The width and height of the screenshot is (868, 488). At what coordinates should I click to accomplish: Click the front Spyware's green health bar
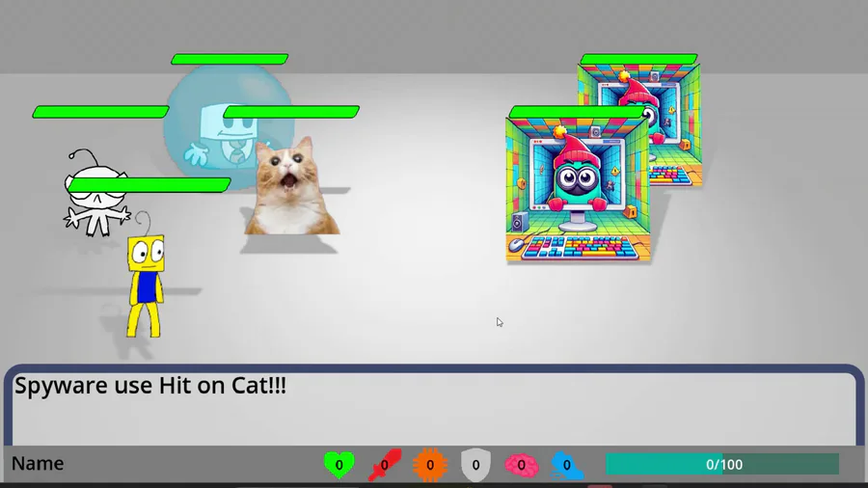point(577,112)
